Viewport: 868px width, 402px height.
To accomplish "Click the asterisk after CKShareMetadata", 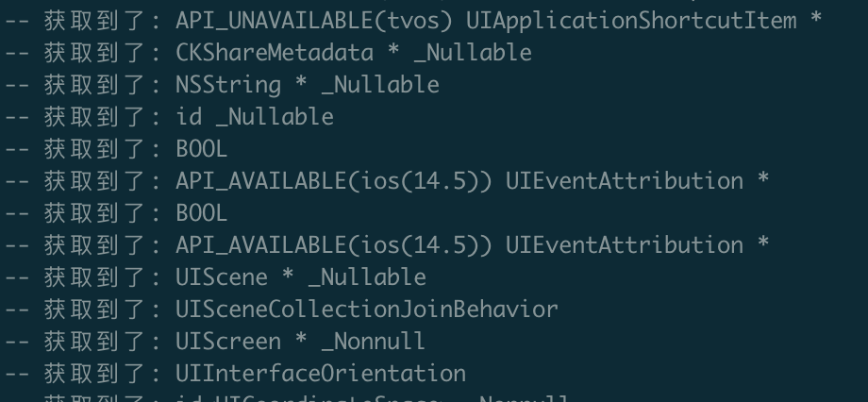I will (x=392, y=53).
